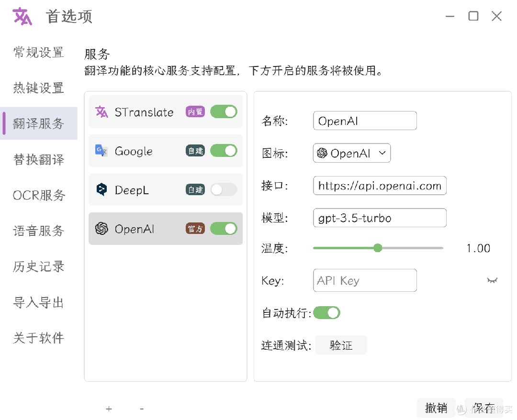Screen dimensions: 517x420
Task: Click the 官方 badge on OpenAI row
Action: tap(195, 228)
